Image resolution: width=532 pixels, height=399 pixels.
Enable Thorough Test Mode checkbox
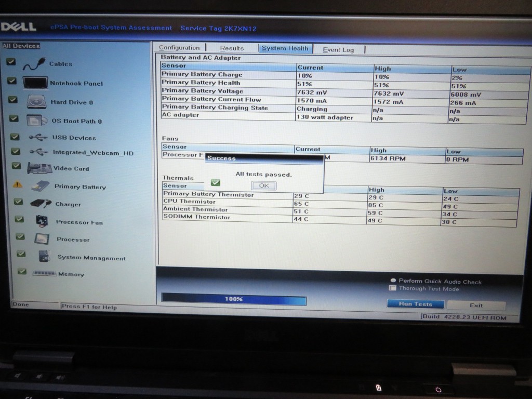[393, 288]
